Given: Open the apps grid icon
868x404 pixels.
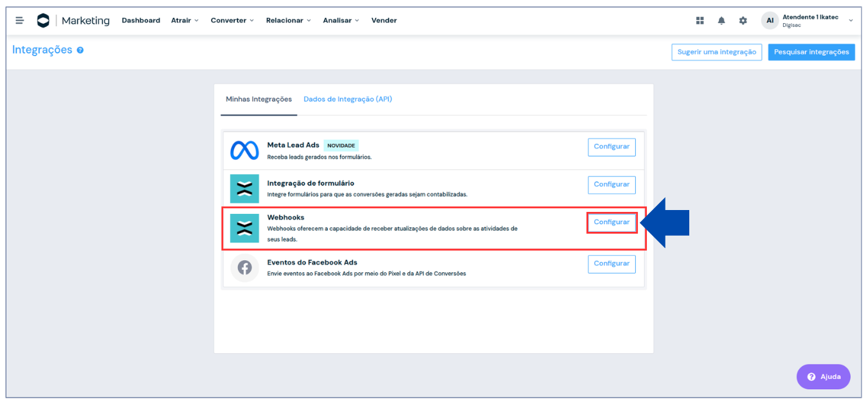Looking at the screenshot, I should (x=700, y=21).
